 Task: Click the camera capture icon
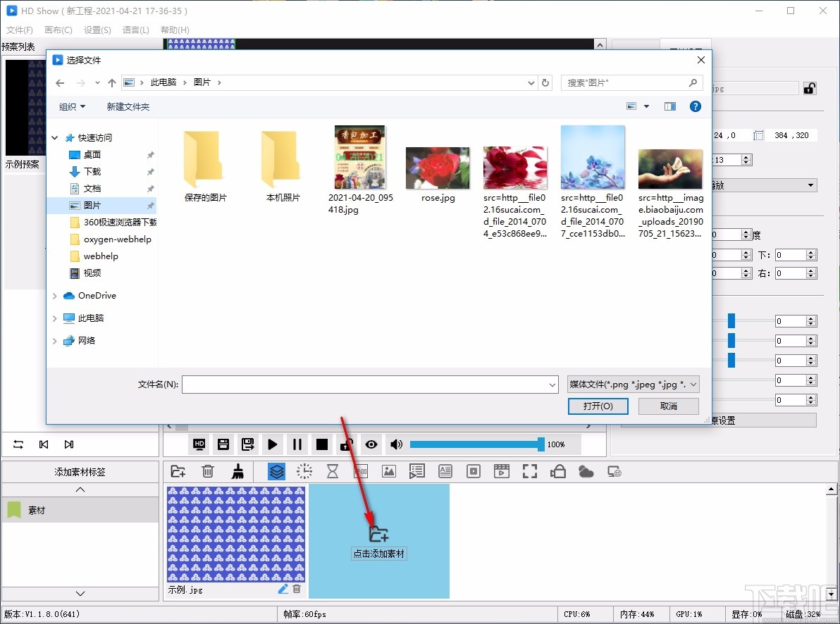[557, 471]
